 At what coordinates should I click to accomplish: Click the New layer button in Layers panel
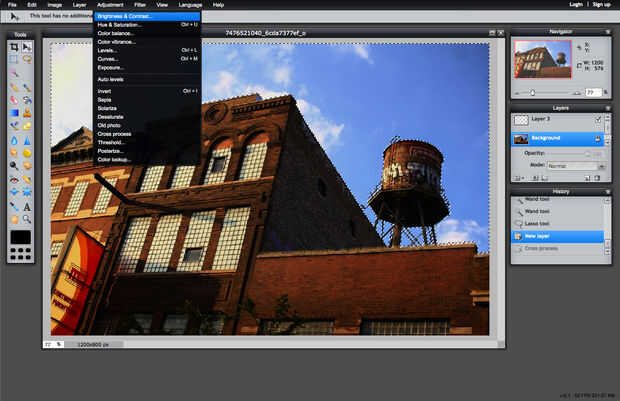pos(588,178)
